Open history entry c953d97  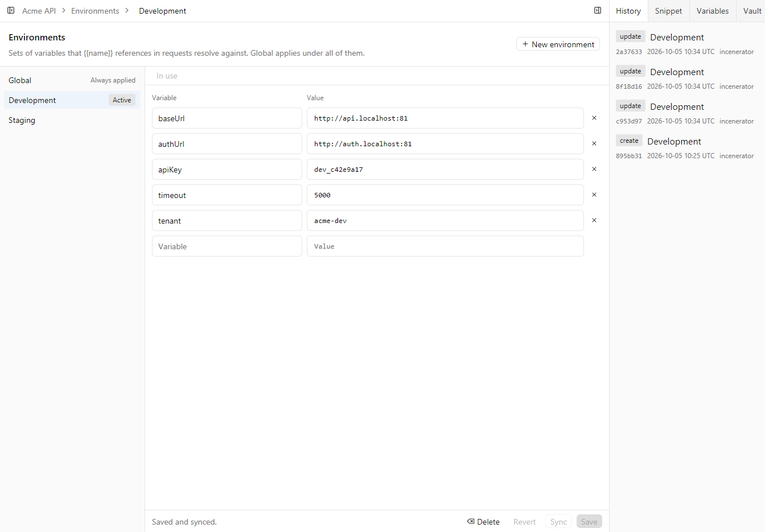pos(687,113)
